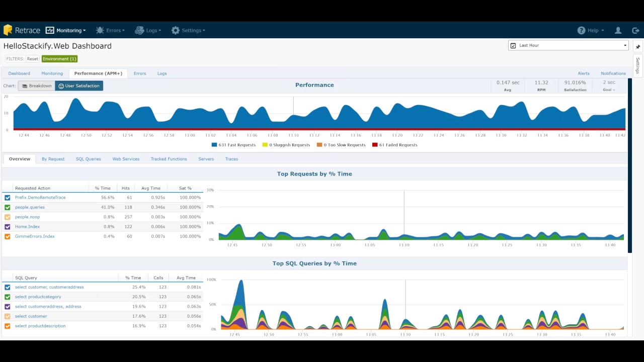Click the Alerts link
This screenshot has width=644, height=362.
click(x=584, y=73)
